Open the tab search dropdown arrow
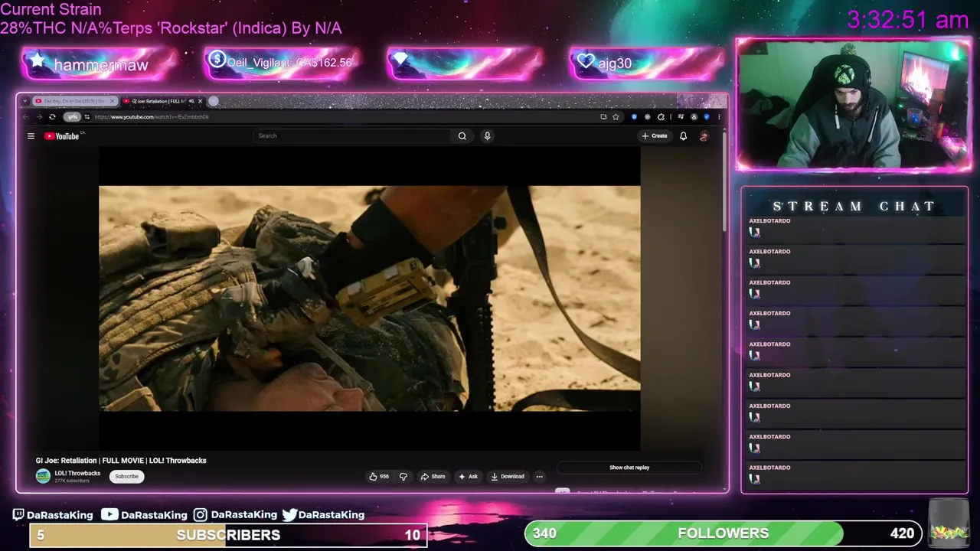 pos(25,101)
